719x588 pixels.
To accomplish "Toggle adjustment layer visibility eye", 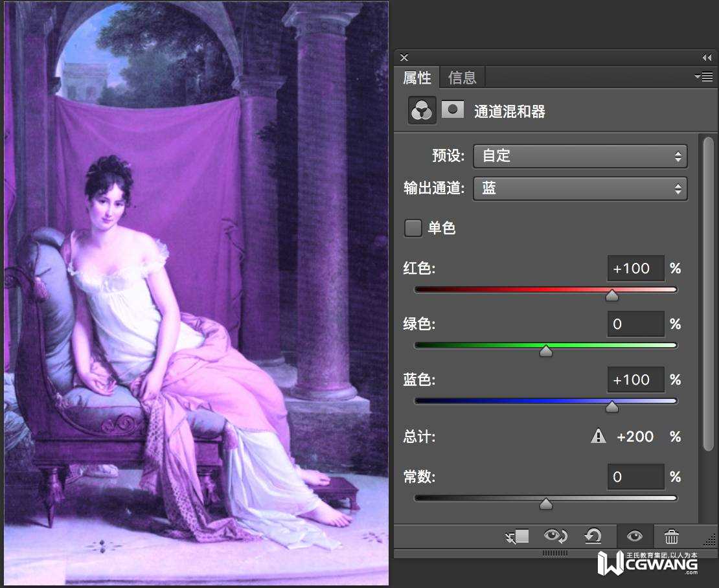I will tap(635, 536).
